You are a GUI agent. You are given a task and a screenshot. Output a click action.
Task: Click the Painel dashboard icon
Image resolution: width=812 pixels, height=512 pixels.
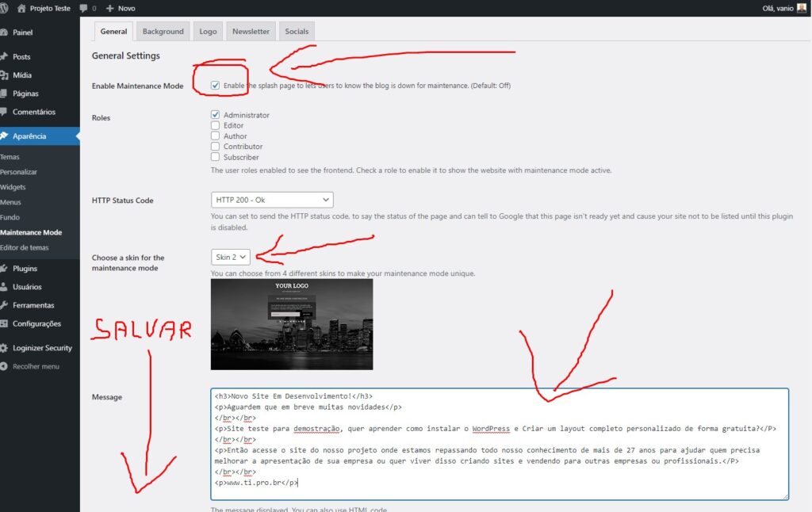pyautogui.click(x=4, y=32)
